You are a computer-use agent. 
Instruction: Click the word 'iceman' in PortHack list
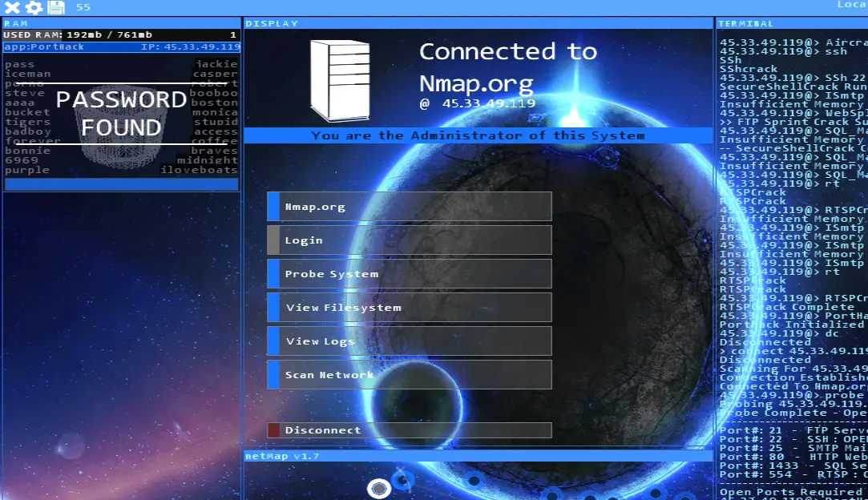click(28, 74)
